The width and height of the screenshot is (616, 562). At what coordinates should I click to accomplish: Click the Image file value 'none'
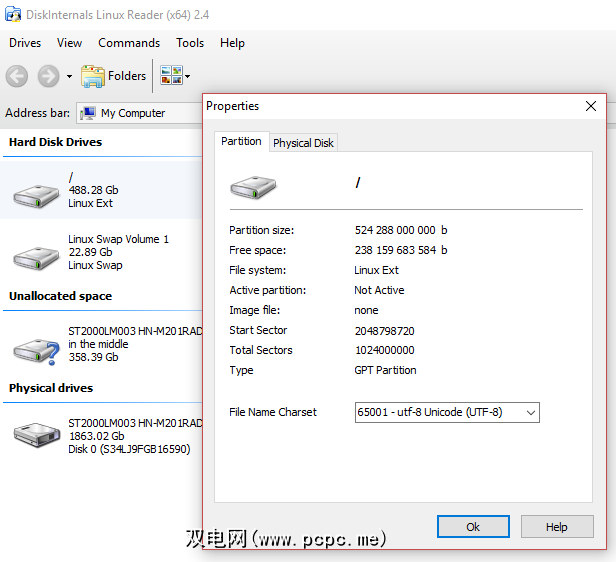[x=366, y=310]
